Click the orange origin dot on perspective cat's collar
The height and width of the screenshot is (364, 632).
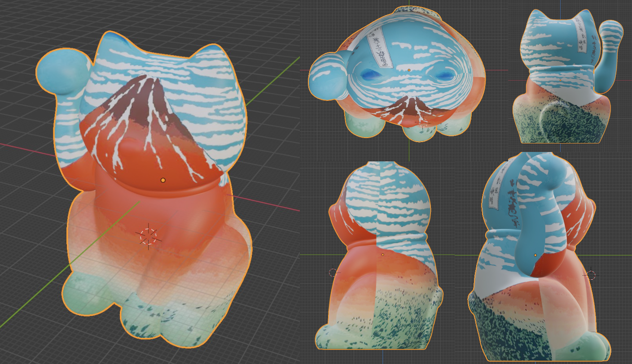tap(163, 180)
